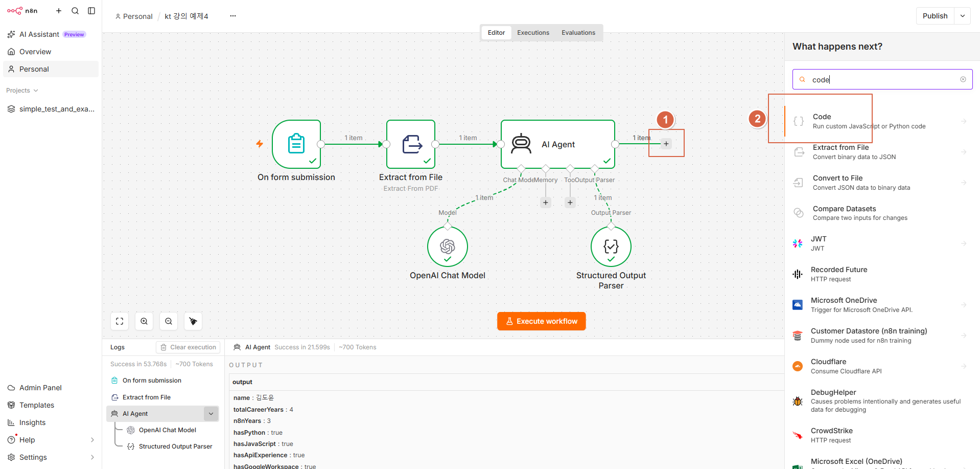Screen dimensions: 980x469
Task: Create new item with plus icon
Action: (x=59, y=11)
